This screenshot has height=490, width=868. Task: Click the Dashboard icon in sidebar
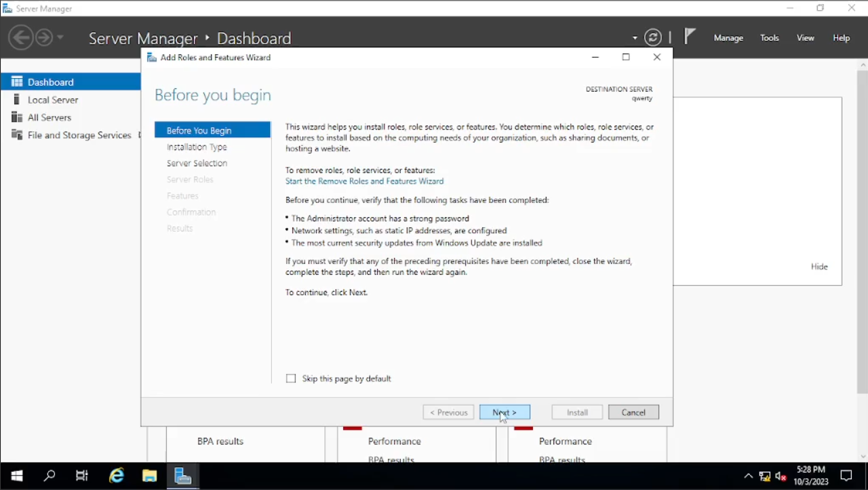click(17, 82)
